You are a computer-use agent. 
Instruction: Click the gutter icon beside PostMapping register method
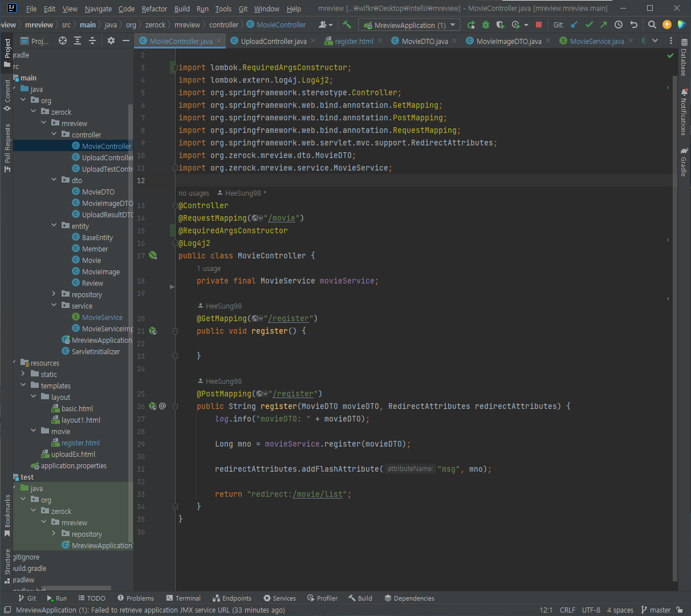click(153, 406)
